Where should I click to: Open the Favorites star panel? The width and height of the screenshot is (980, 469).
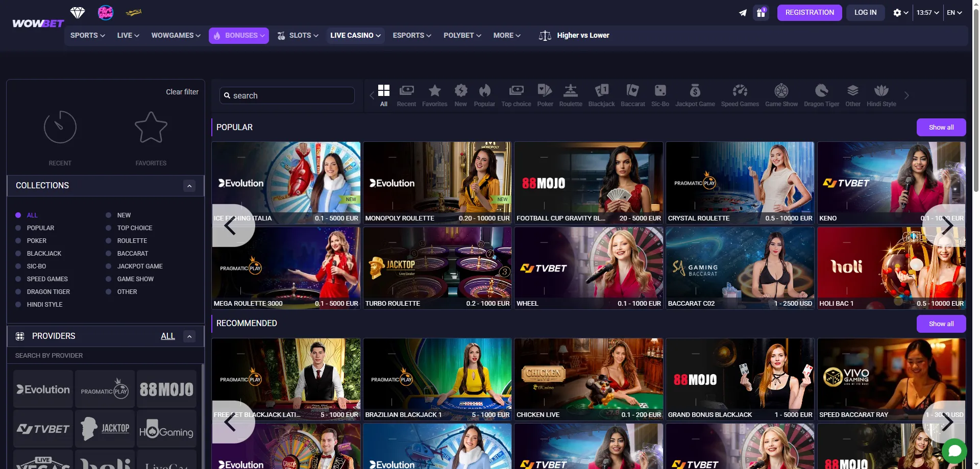[151, 138]
